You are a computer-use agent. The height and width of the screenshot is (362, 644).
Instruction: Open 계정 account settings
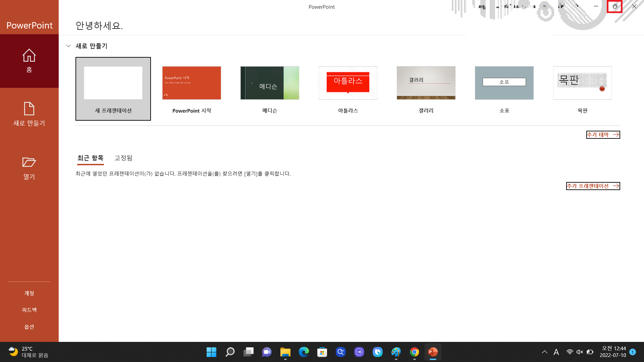click(x=29, y=293)
